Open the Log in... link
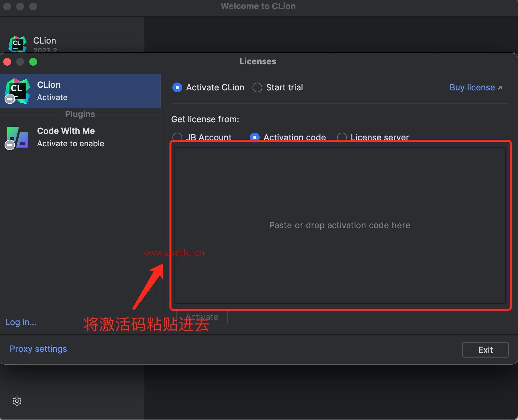The height and width of the screenshot is (420, 518). (x=21, y=322)
